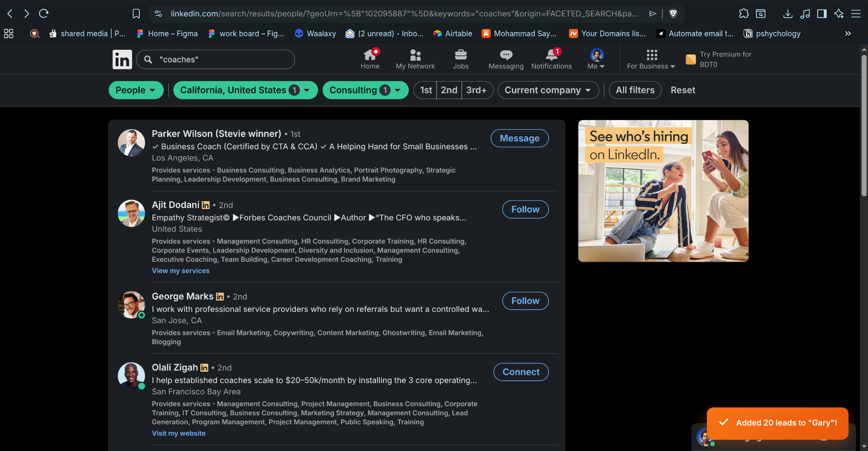This screenshot has width=868, height=451.
Task: Go back with the browser back arrow
Action: [x=10, y=14]
